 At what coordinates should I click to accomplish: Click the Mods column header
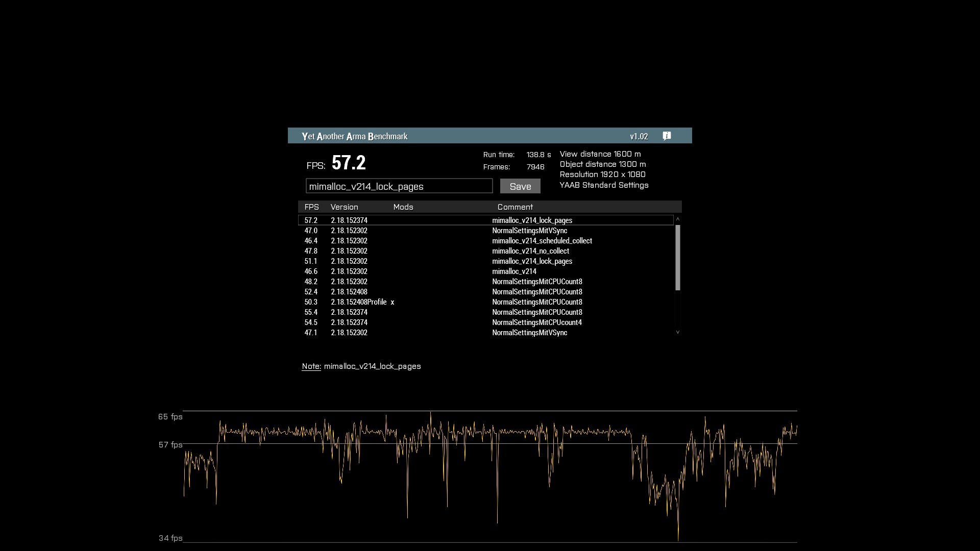(403, 207)
